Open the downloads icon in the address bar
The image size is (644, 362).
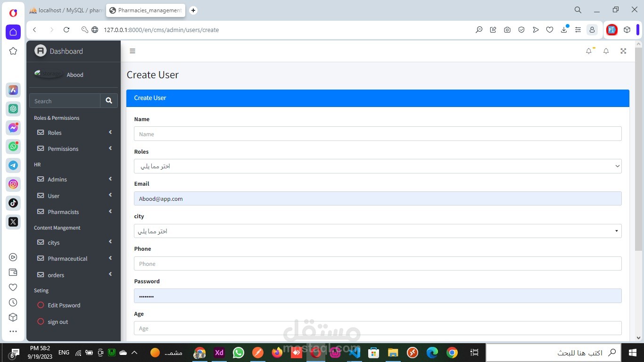564,30
